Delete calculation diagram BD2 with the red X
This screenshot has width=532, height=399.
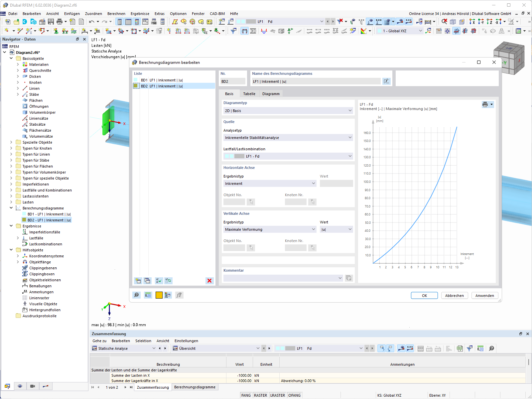pos(209,281)
